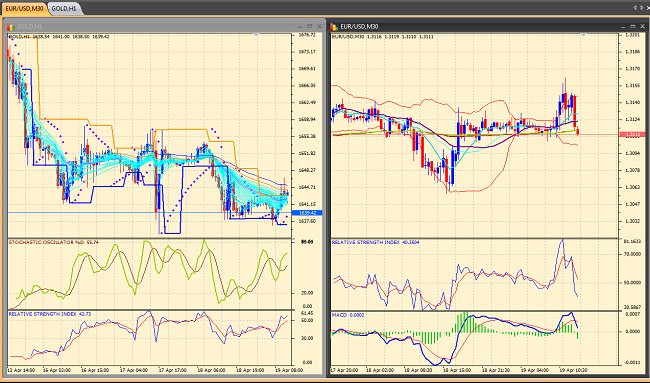Click the red current price tag on EUR/USD axis
The width and height of the screenshot is (650, 383).
click(632, 135)
